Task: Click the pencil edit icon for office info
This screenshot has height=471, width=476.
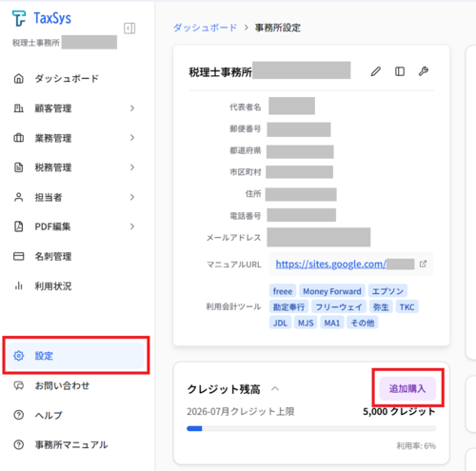Action: point(376,71)
